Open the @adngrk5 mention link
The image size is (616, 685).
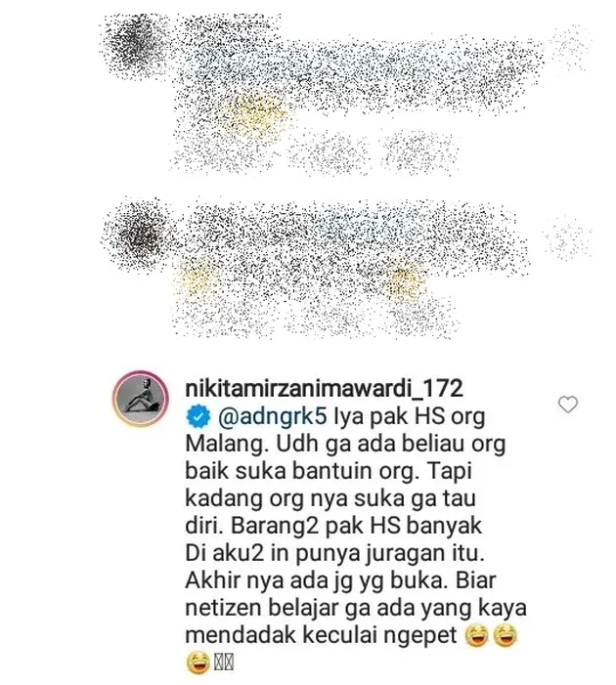click(273, 417)
